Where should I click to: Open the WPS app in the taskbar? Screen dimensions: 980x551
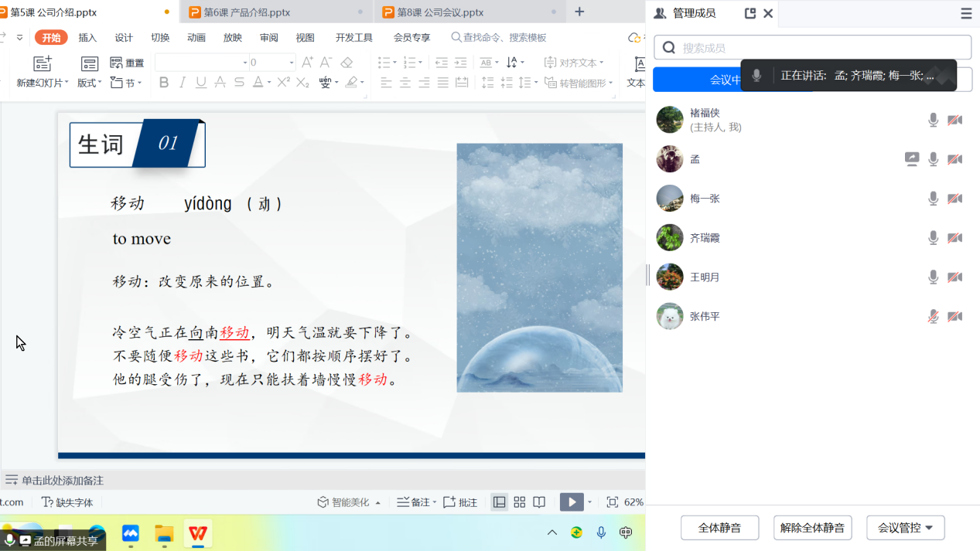(198, 533)
